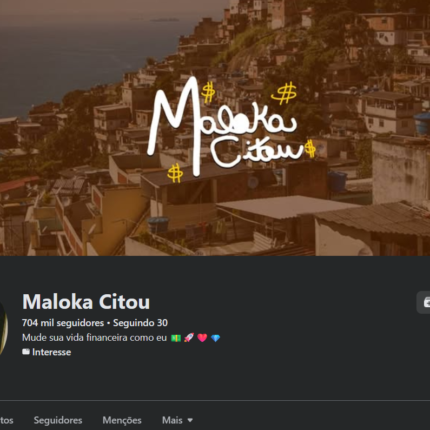Click the arrow next to Mais
Image resolution: width=430 pixels, height=430 pixels.
pyautogui.click(x=190, y=420)
